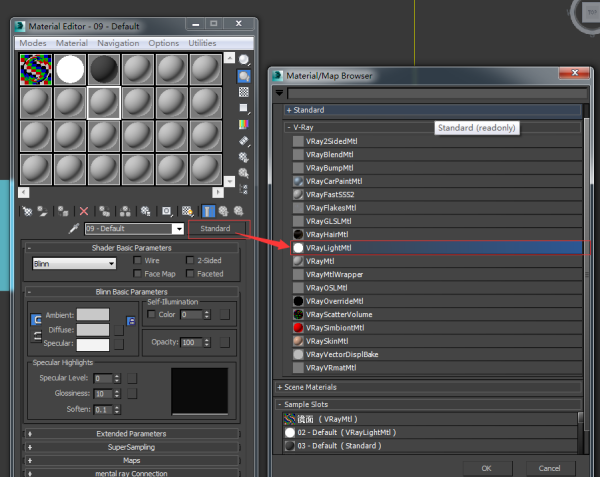Click the Make Unique icon
Image resolution: width=600 pixels, height=477 pixels.
125,211
